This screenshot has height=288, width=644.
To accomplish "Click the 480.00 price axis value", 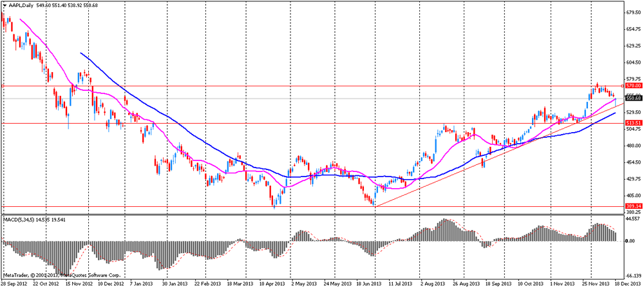I will [633, 146].
